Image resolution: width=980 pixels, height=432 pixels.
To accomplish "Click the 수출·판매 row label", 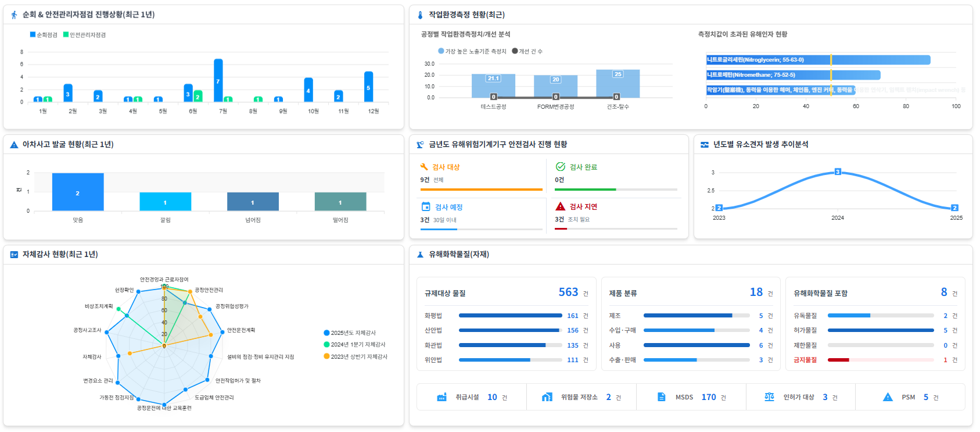I will tap(622, 360).
